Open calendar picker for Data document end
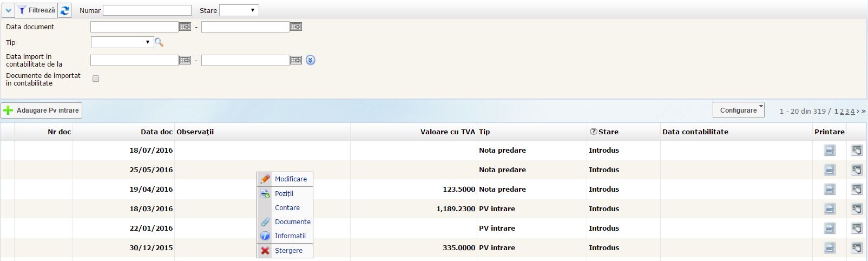Viewport: 868px width, 261px height. pos(296,27)
